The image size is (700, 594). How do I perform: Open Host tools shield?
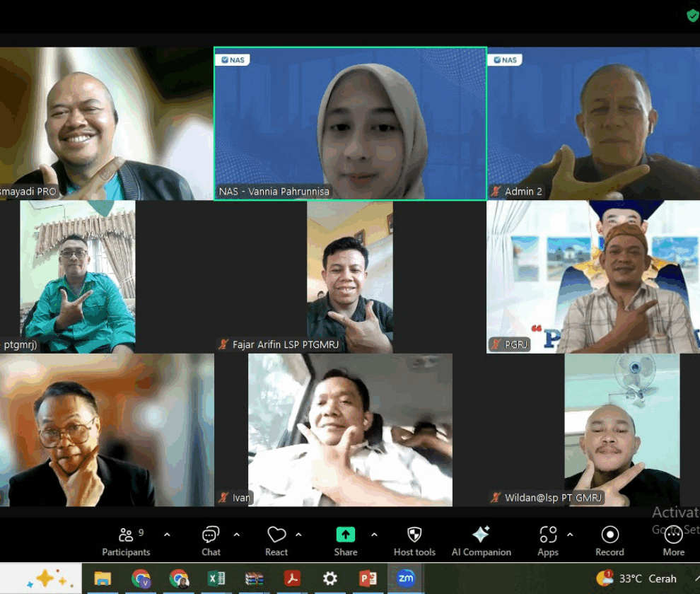(414, 541)
